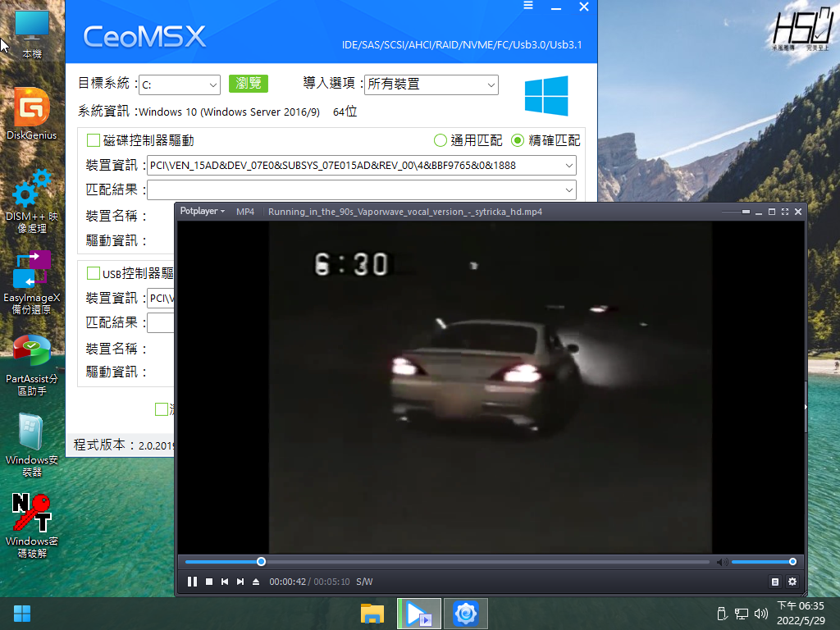Adjust Potplayer volume slider handle

793,562
